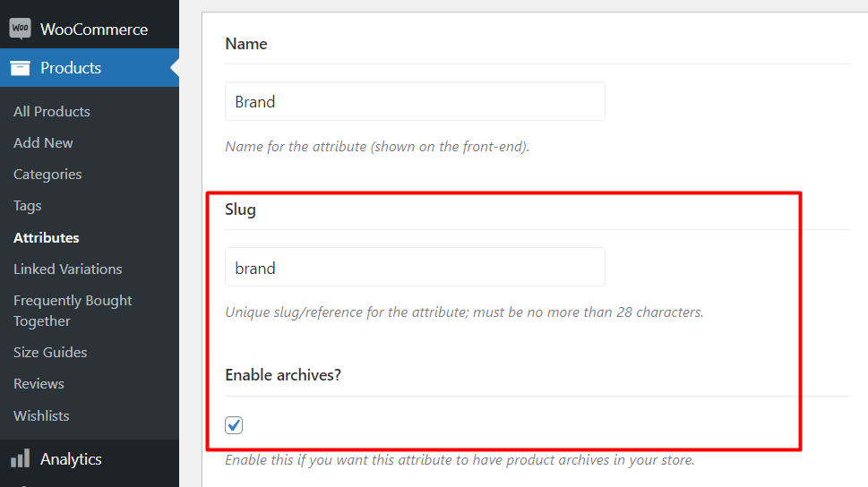Click the Name field containing Brand
The image size is (868, 487).
coord(415,101)
